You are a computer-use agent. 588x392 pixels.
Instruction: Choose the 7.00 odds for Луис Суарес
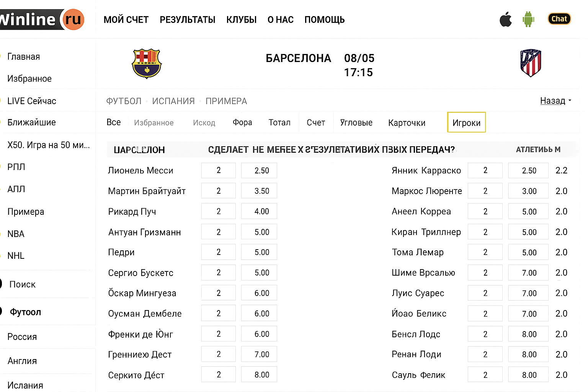coord(528,293)
